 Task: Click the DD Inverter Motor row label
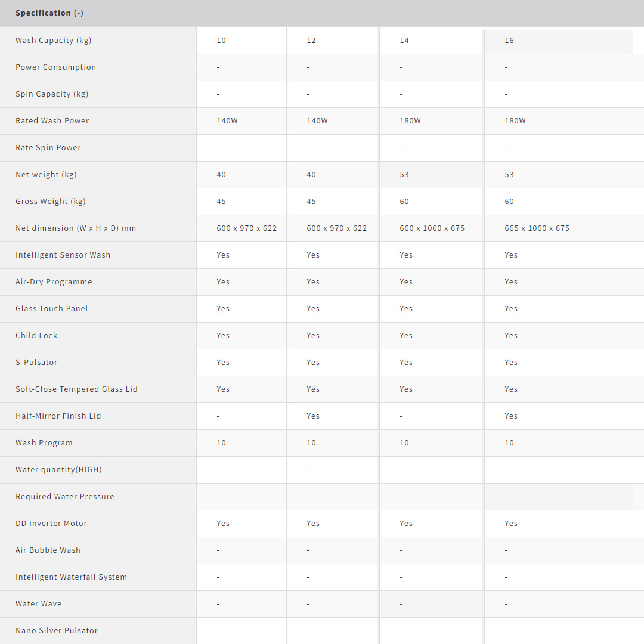tap(51, 524)
